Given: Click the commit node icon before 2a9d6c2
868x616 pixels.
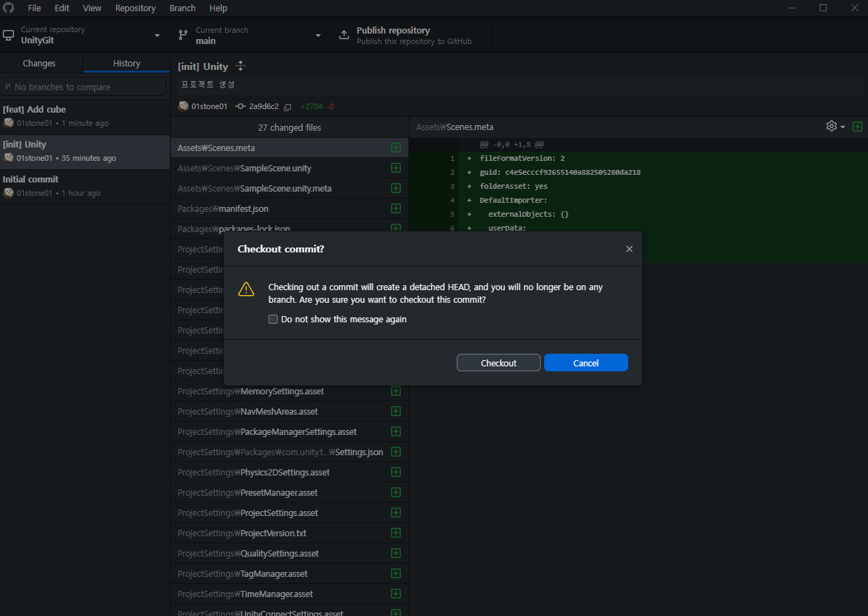Looking at the screenshot, I should tap(241, 106).
